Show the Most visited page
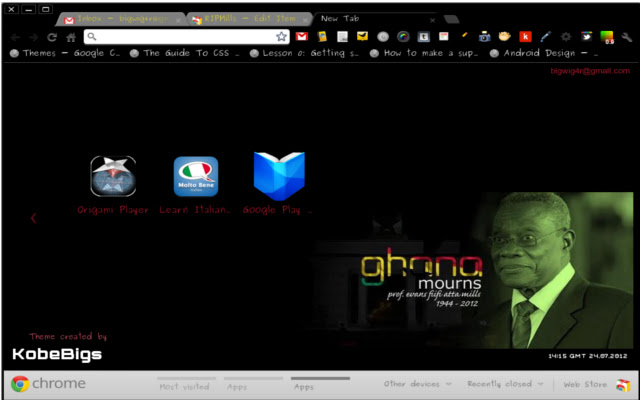Image resolution: width=640 pixels, height=400 pixels. click(x=186, y=384)
